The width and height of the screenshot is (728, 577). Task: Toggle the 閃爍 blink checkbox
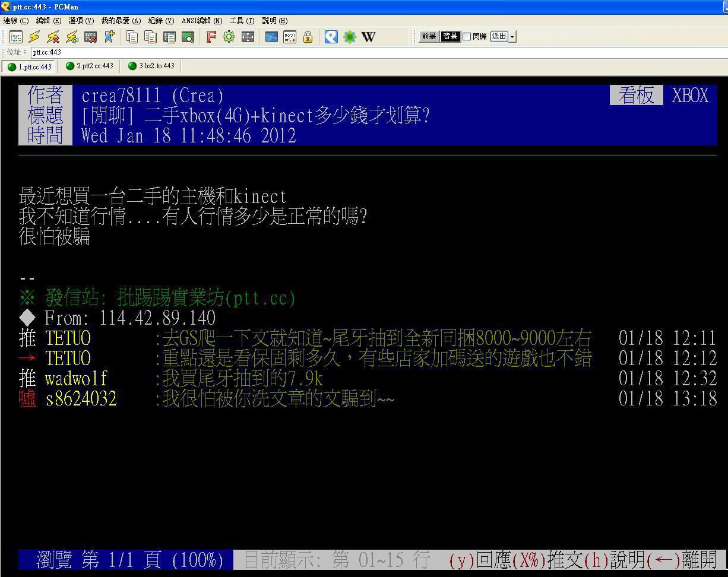(x=467, y=37)
